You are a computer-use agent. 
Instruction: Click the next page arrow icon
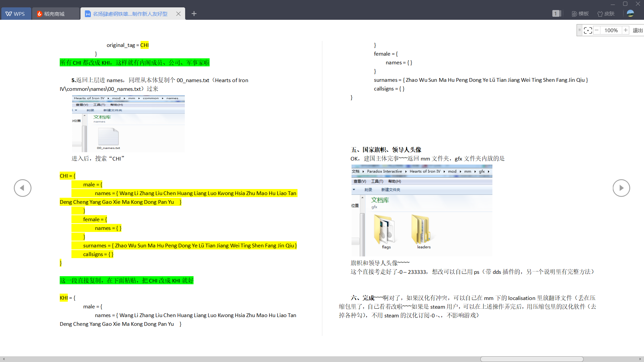(622, 188)
